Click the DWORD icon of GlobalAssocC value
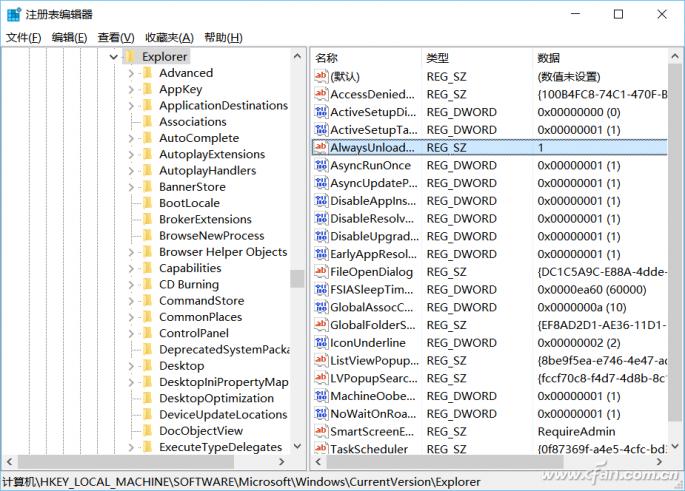This screenshot has width=685, height=491. 321,307
